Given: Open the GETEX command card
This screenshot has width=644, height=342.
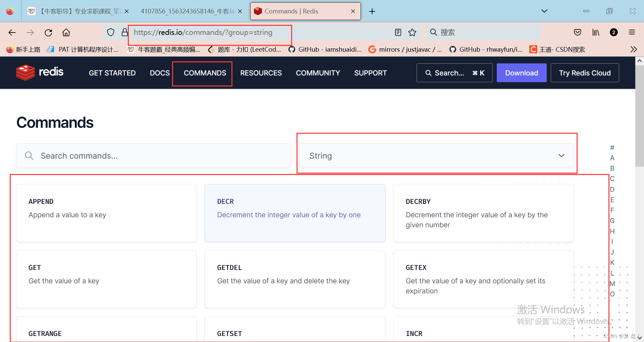Looking at the screenshot, I should [x=483, y=279].
